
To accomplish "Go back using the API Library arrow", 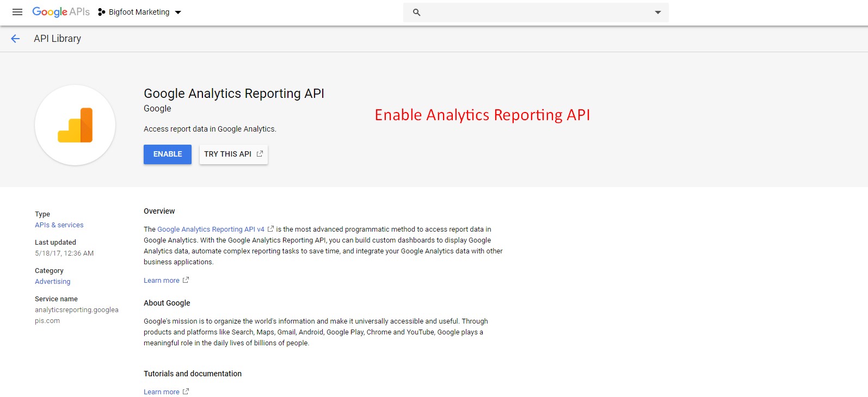I will pos(15,39).
